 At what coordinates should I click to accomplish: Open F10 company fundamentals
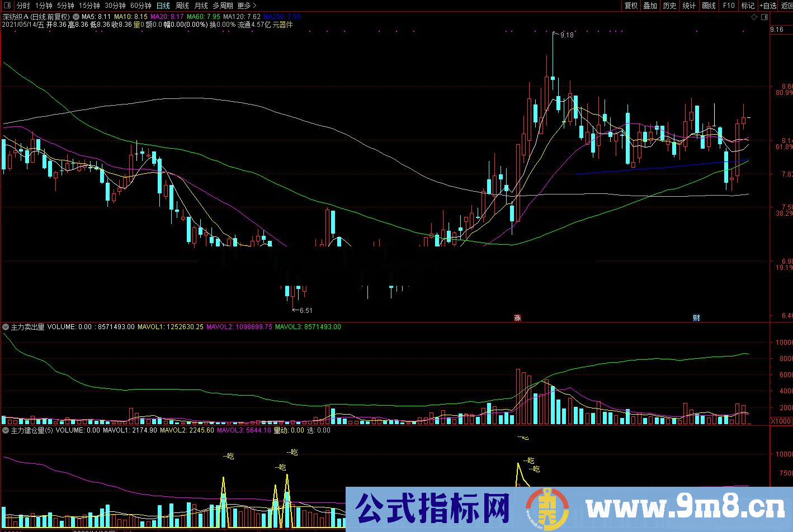tap(728, 6)
